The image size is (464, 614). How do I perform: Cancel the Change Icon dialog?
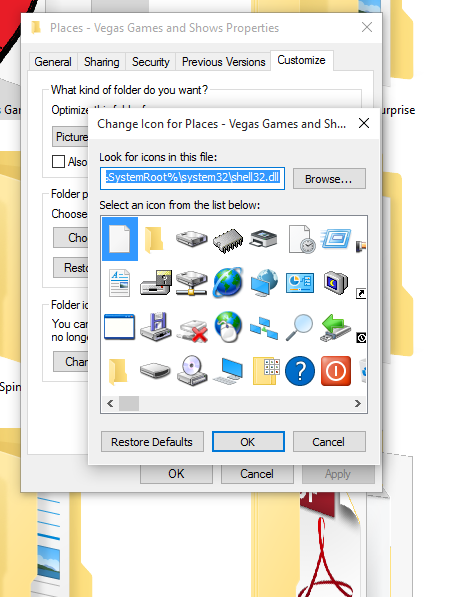(x=329, y=442)
